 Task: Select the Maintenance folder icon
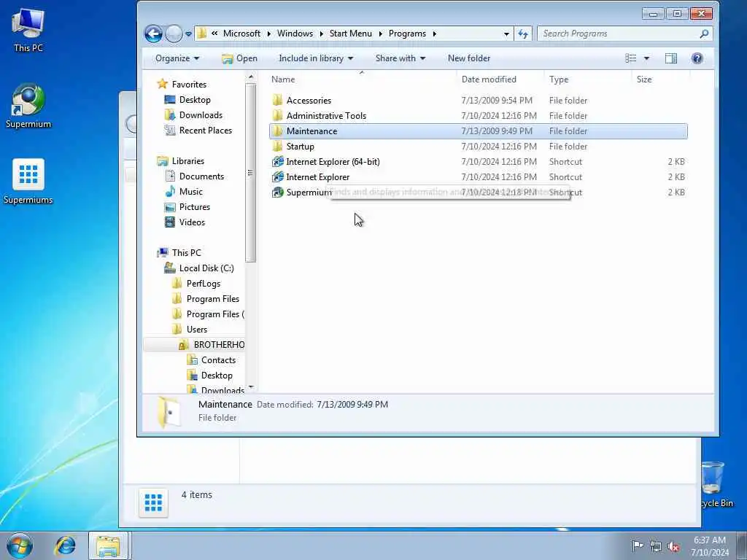point(278,131)
